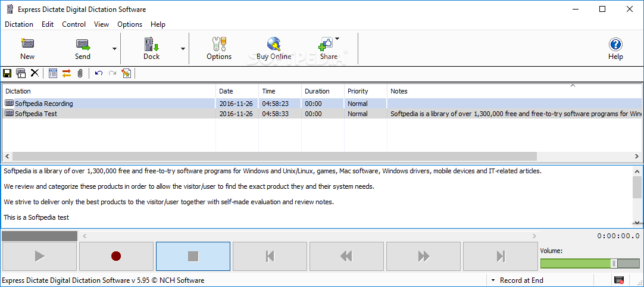The height and width of the screenshot is (287, 644).
Task: Sort by the Date column header
Action: pos(237,91)
